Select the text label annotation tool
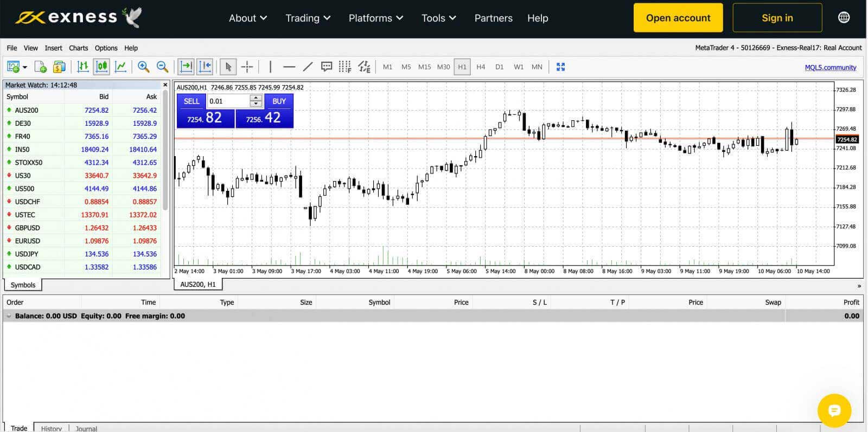 tap(327, 67)
